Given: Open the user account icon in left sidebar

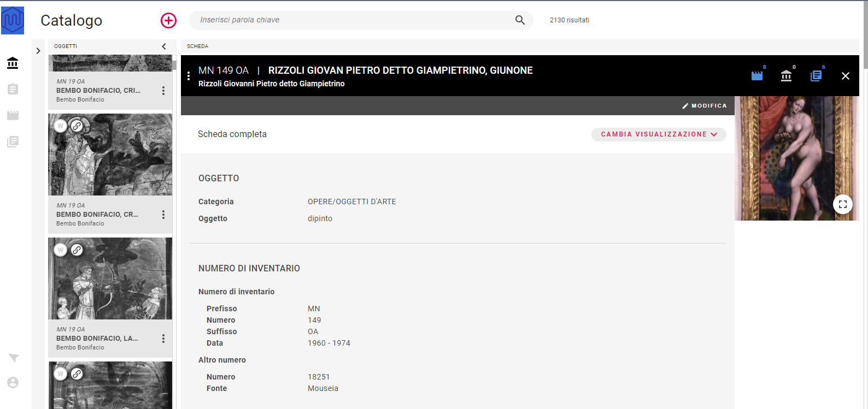Looking at the screenshot, I should click(x=13, y=382).
